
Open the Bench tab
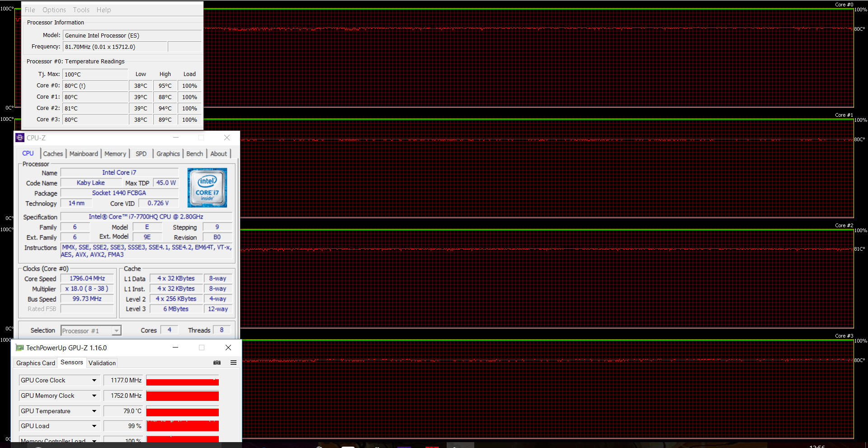click(195, 154)
